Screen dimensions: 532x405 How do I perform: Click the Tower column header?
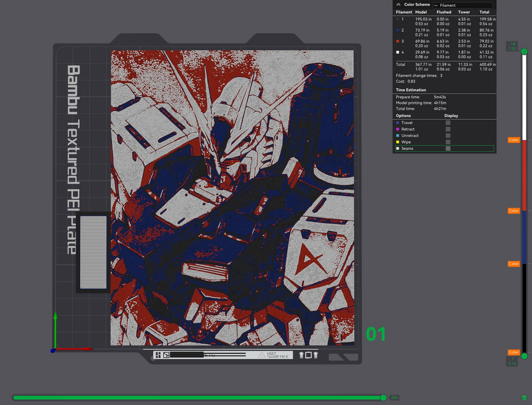[x=464, y=12]
